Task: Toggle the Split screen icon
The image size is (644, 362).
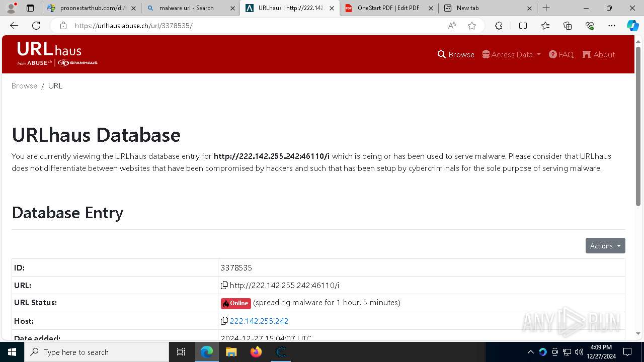Action: coord(523,26)
